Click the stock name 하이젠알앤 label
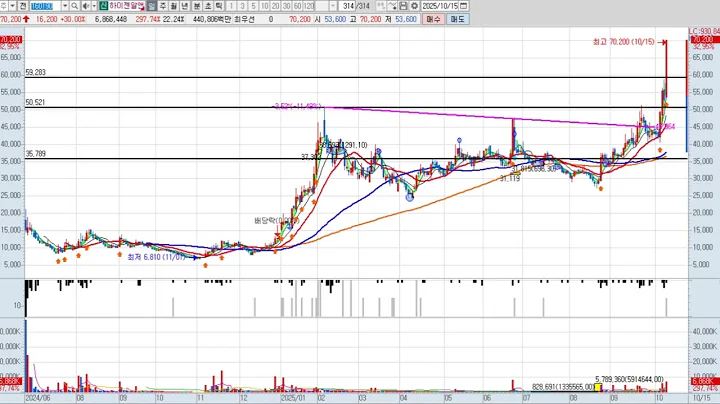720x404 pixels. [126, 6]
